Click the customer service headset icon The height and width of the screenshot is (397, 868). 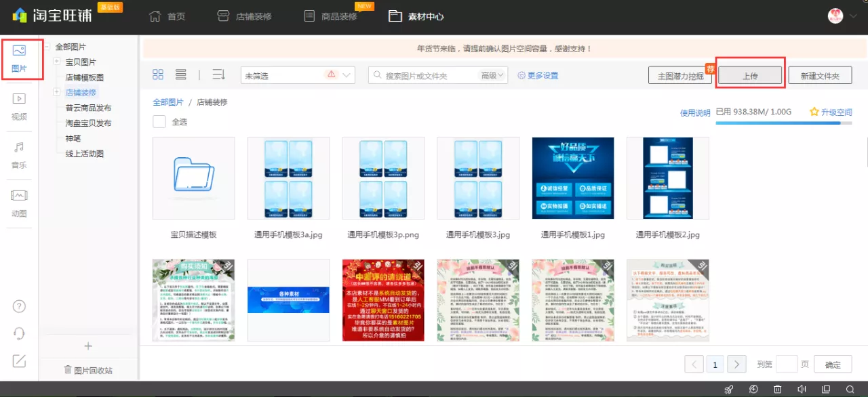[x=19, y=333]
